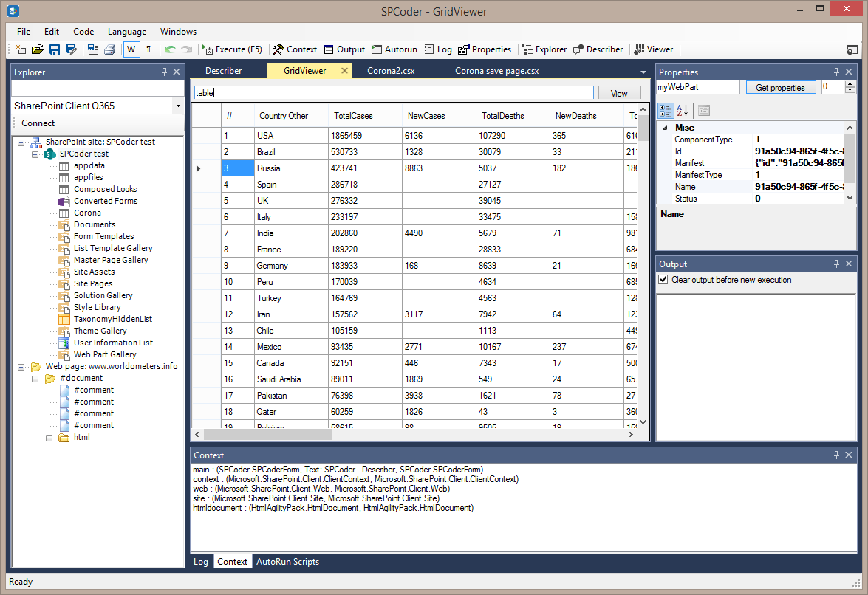Open the Output panel from the toolbar

(344, 49)
